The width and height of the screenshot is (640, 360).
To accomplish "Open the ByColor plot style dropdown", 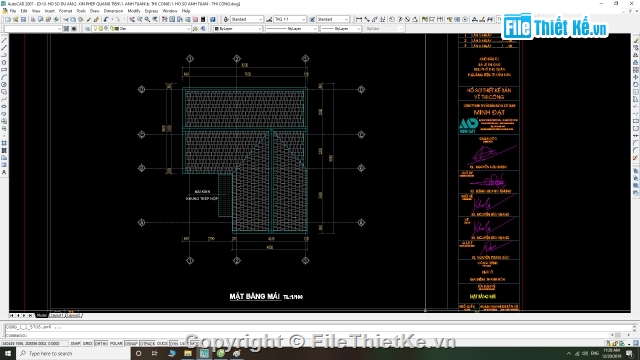I will pos(384,29).
